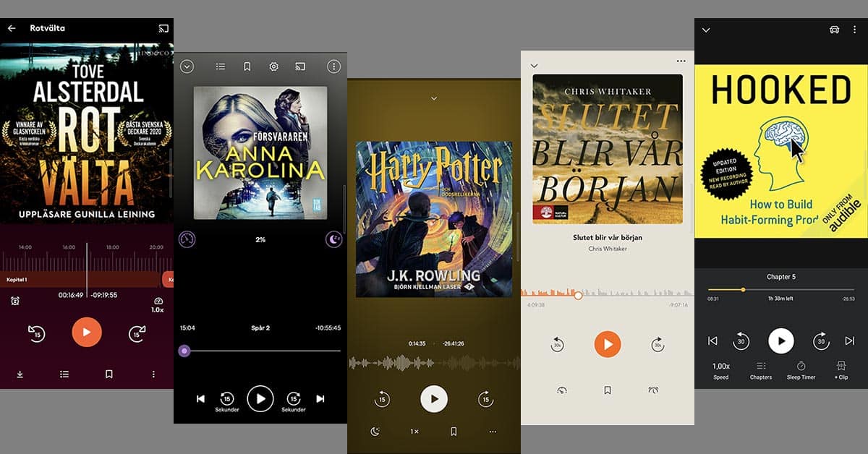Rewind 15 Sekunder in Försvararen player
The image size is (868, 454).
point(227,401)
